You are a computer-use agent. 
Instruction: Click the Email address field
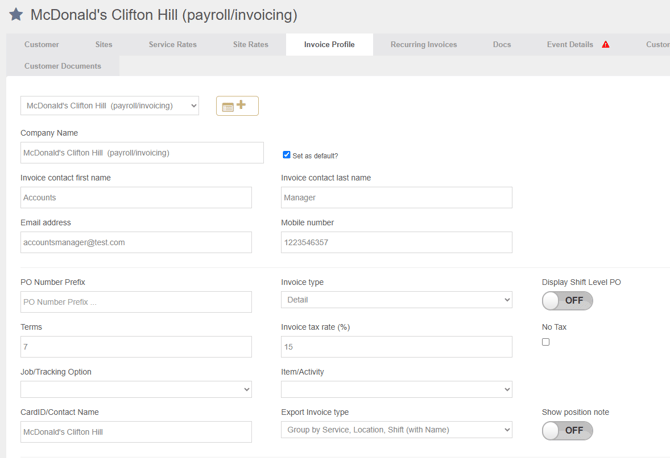click(x=136, y=242)
